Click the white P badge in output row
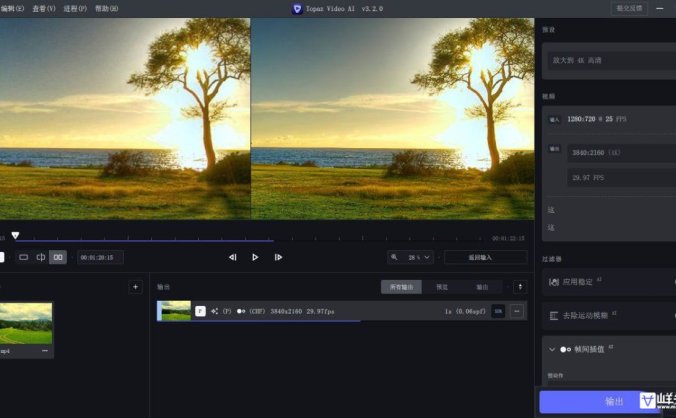The height and width of the screenshot is (418, 676). pyautogui.click(x=200, y=311)
